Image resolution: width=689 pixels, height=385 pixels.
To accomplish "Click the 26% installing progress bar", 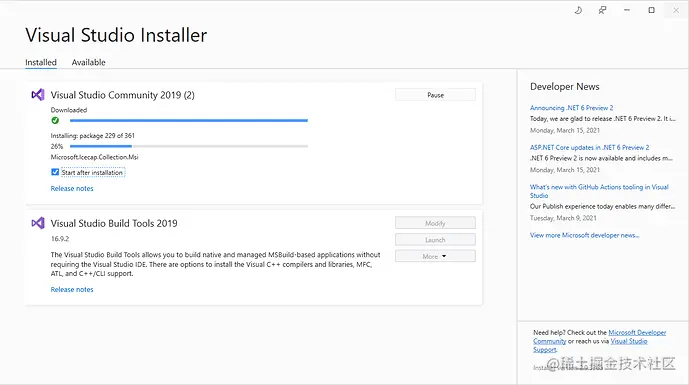I will point(189,146).
